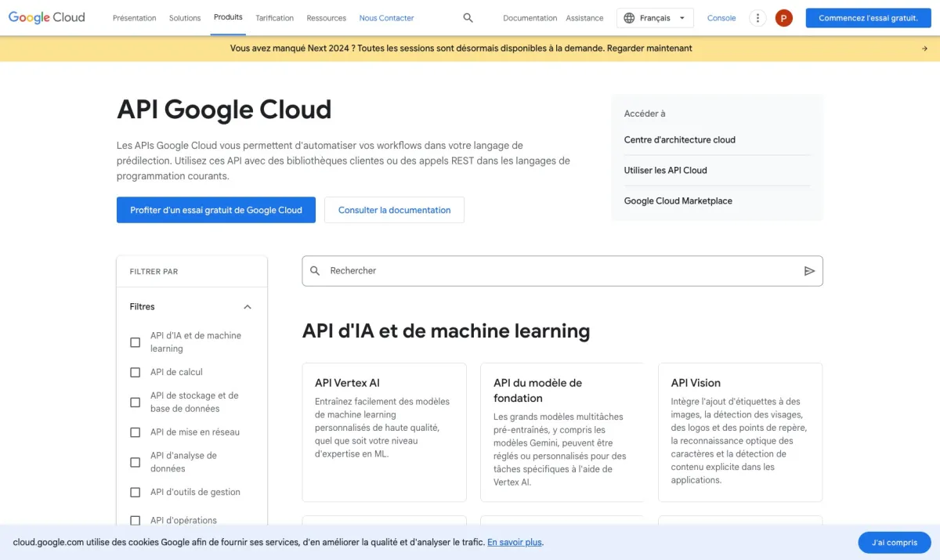Check the API d'IA et de machine learning filter
Image resolution: width=940 pixels, height=560 pixels.
coord(136,342)
